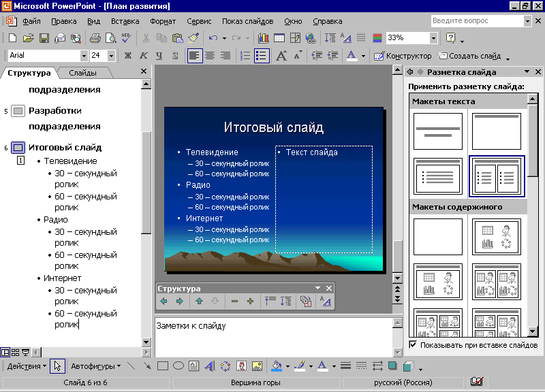
Task: Open the Arial font name dropdown
Action: 84,56
